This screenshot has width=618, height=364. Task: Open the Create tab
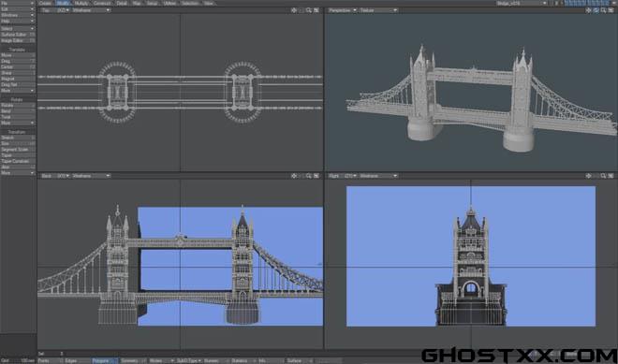[46, 3]
